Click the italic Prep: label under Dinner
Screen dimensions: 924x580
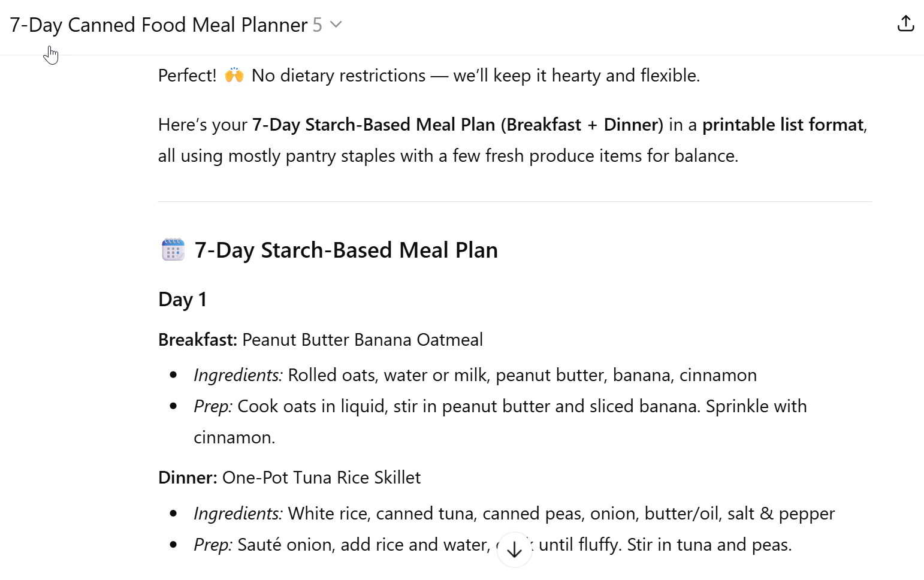(x=213, y=545)
